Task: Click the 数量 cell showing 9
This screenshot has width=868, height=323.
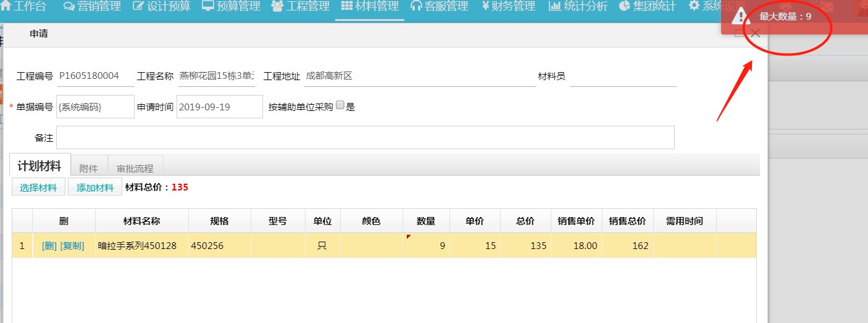Action: [426, 246]
